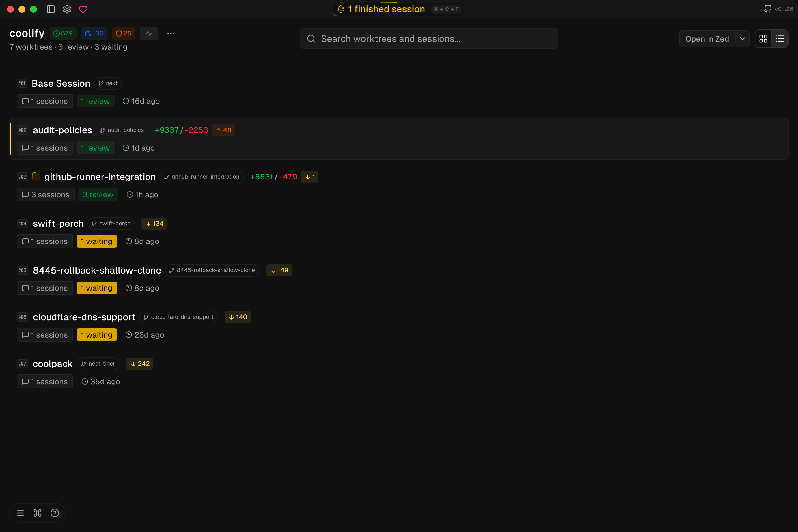This screenshot has width=798, height=532.
Task: Toggle the sidebar panel icon
Action: coord(51,9)
